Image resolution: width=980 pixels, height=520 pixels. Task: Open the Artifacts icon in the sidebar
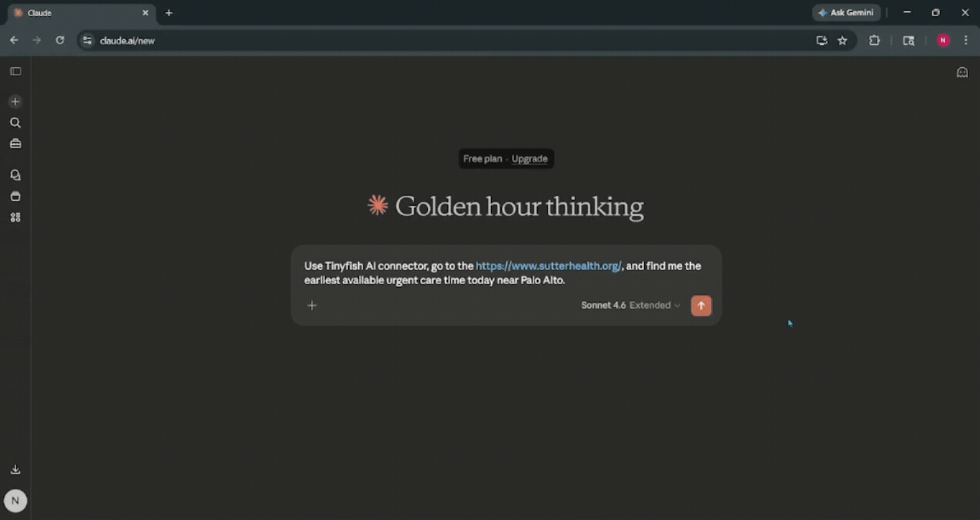tap(15, 196)
